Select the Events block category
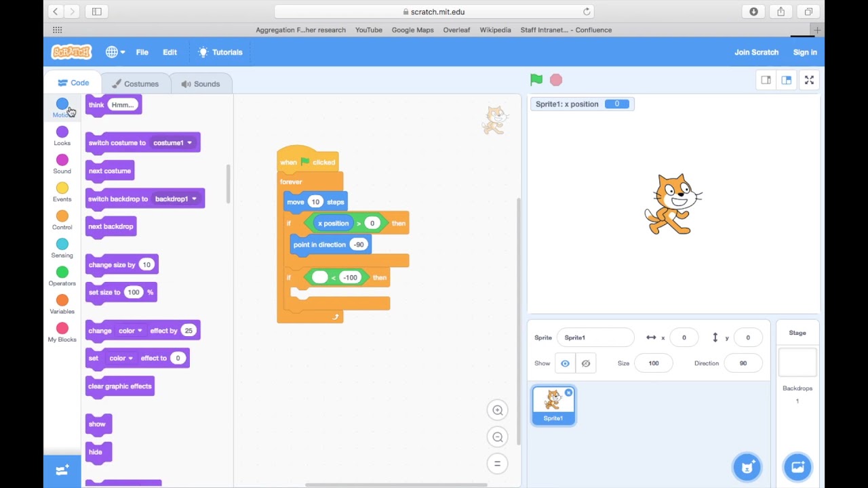This screenshot has height=488, width=868. point(62,192)
